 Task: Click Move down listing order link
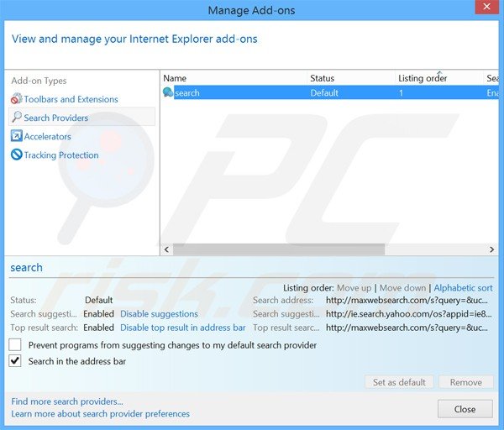402,288
